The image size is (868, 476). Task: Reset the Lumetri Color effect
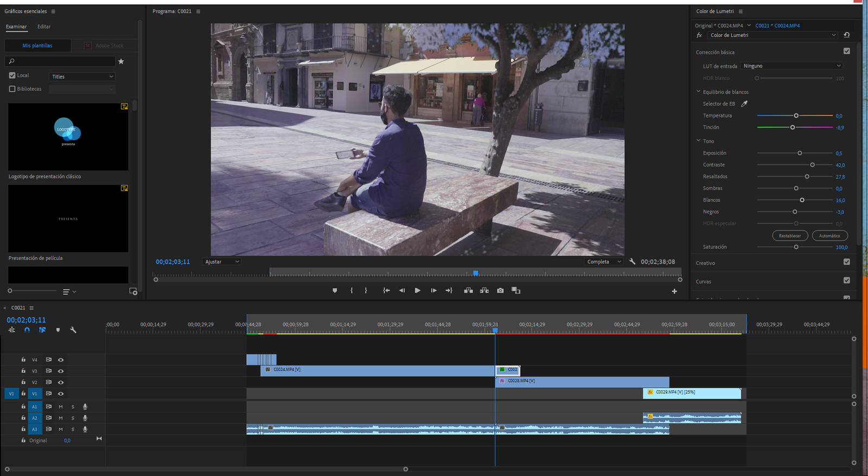[846, 35]
